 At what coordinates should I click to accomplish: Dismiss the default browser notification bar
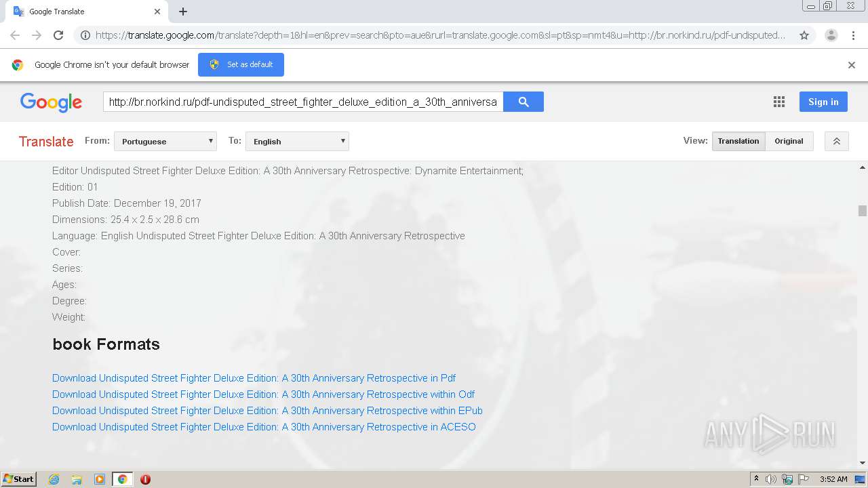852,65
